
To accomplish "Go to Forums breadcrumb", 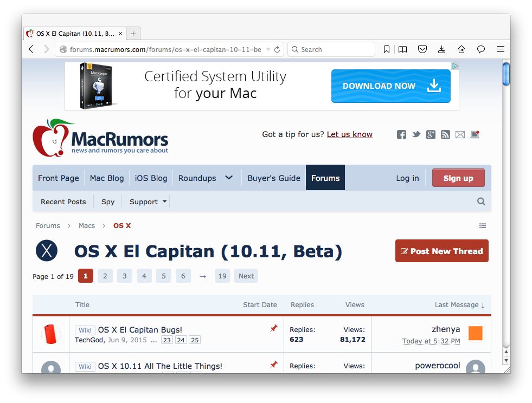I will click(x=48, y=226).
